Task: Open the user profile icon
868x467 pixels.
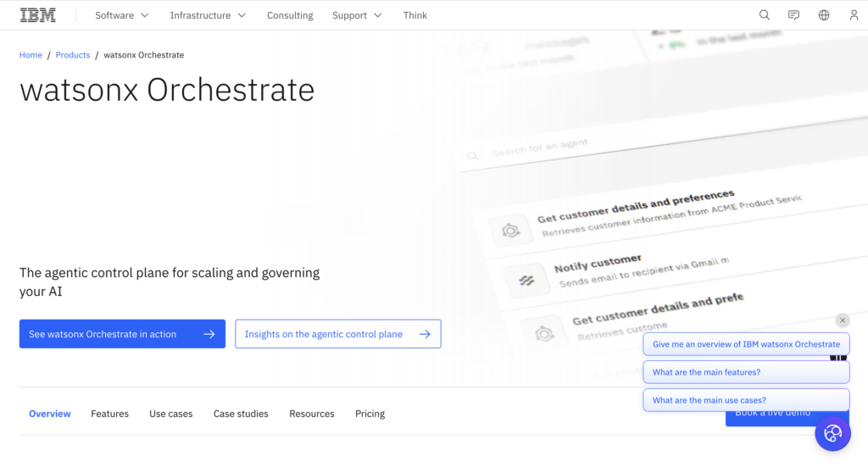Action: (x=854, y=15)
